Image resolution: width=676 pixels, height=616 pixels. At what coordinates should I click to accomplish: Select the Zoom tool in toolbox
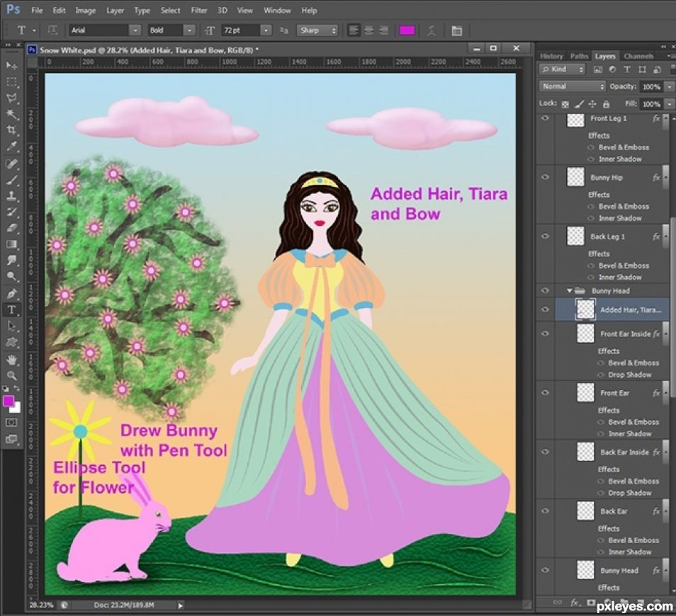[11, 375]
